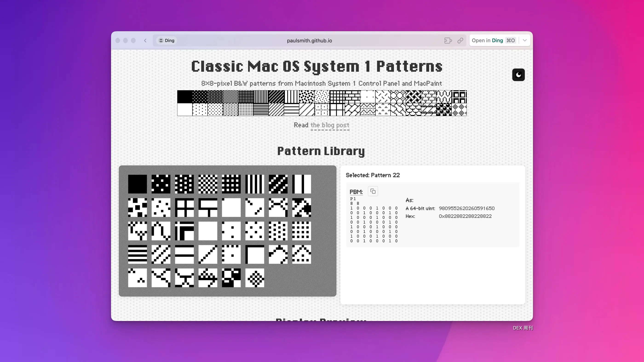Select the thin single diagonal line pattern

208,254
